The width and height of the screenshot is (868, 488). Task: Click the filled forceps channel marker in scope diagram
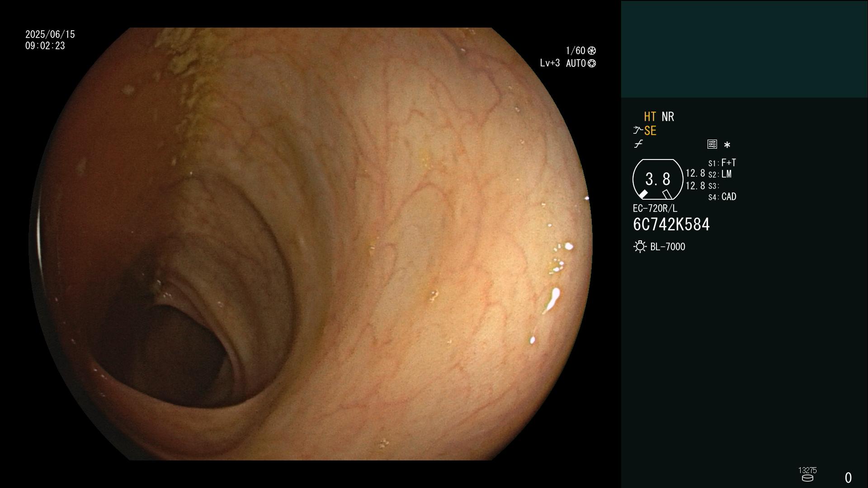[643, 194]
